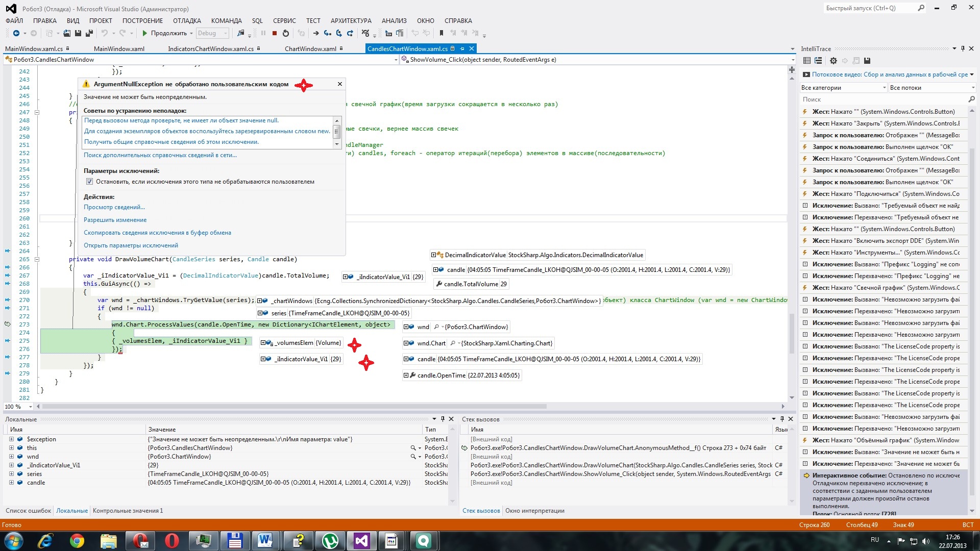This screenshot has height=551, width=980.
Task: Click the editor horizontal scrollbar thumb
Action: pos(295,407)
